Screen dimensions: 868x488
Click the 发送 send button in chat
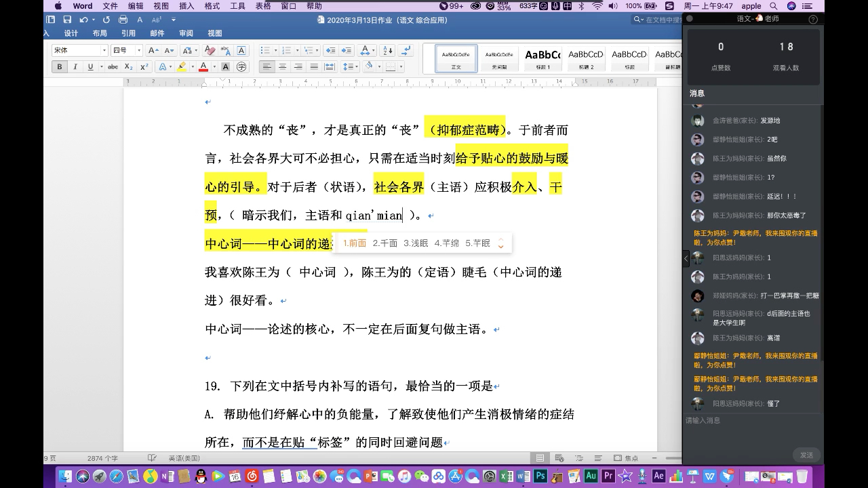806,455
